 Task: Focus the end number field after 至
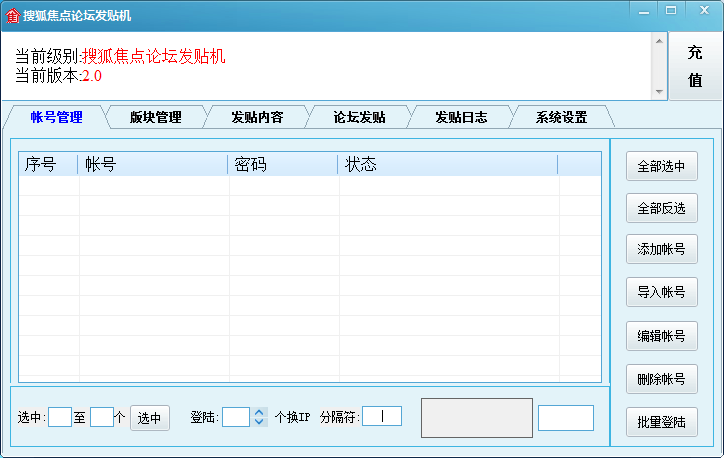[x=102, y=417]
